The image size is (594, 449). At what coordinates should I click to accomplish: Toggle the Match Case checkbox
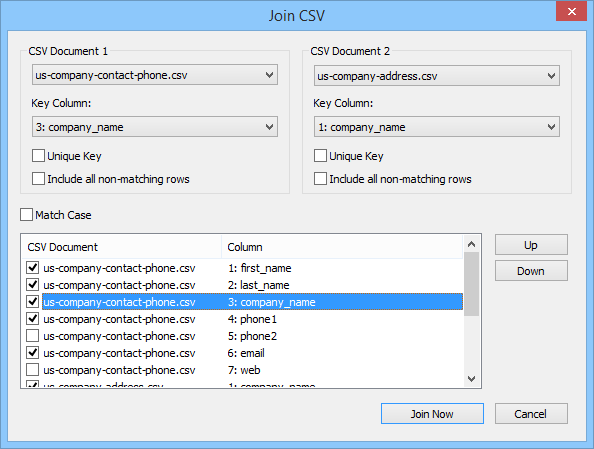tap(26, 214)
